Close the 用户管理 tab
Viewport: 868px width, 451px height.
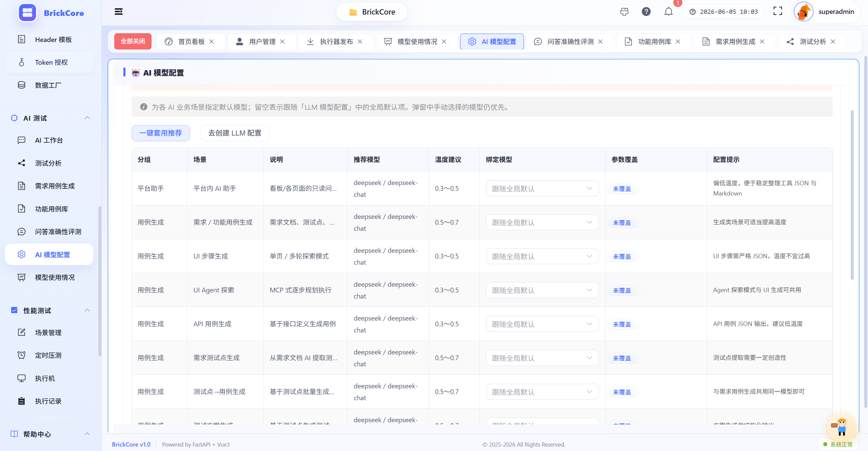[282, 42]
